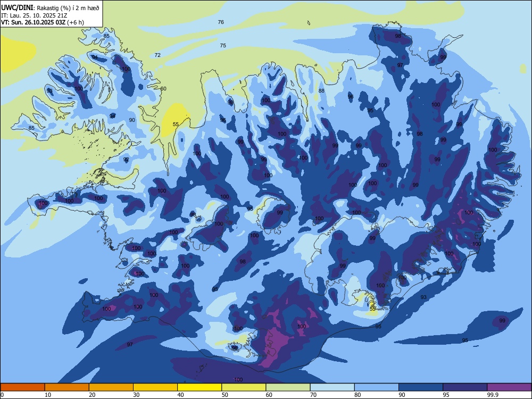The height and width of the screenshot is (399, 532).
Task: Click the 'UWC/DINI' title text
Action: tap(17, 8)
